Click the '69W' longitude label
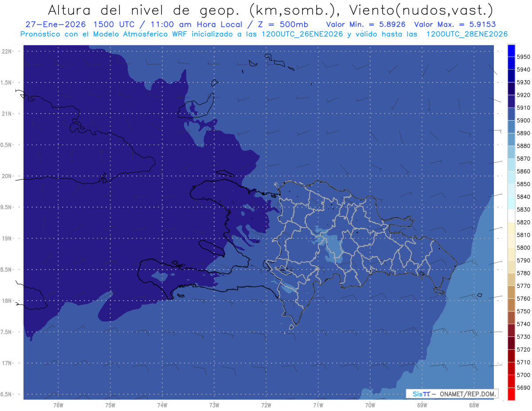This screenshot has height=411, width=532. [422, 405]
